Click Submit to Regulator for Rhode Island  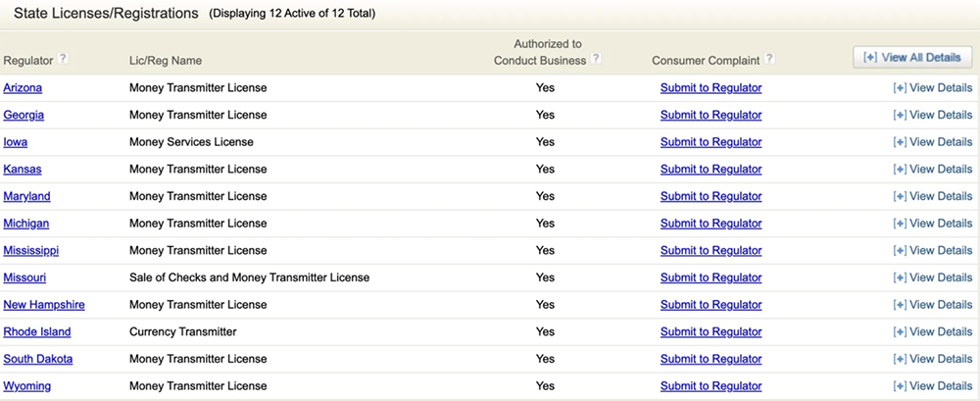tap(710, 332)
